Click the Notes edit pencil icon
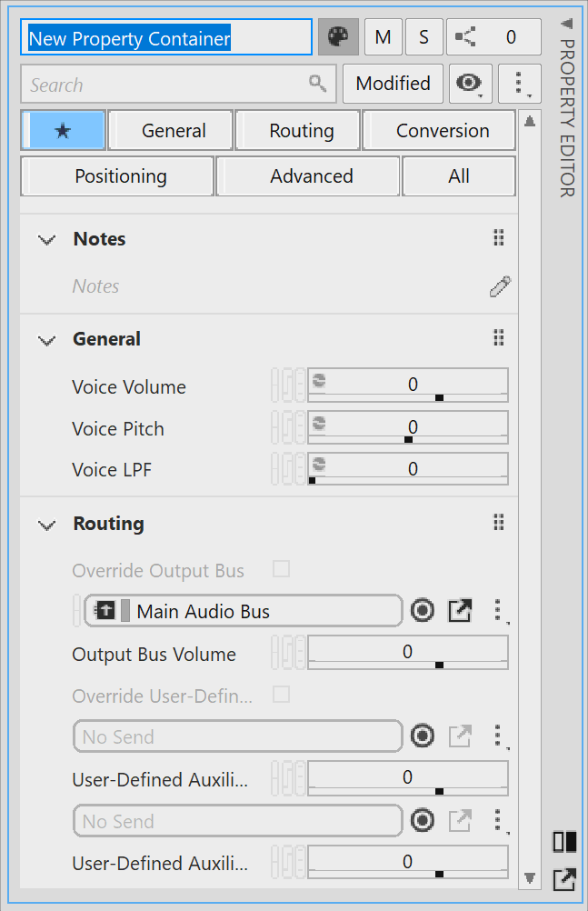Screen dimensions: 588x911 tap(499, 286)
